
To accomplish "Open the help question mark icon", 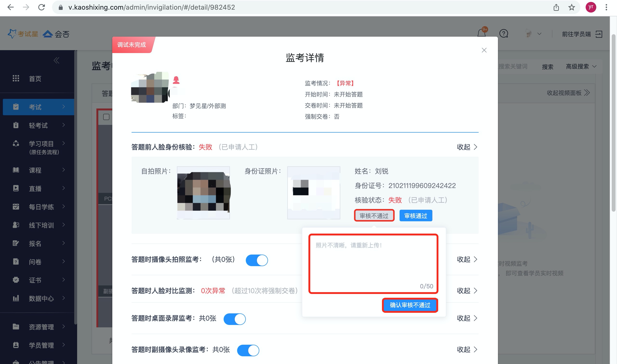I will pos(503,34).
